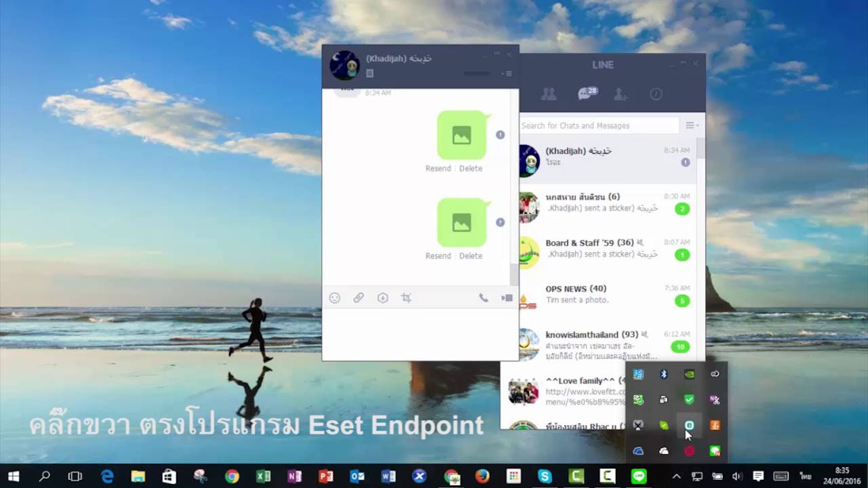The image size is (868, 488).
Task: Open the LINE tray icon with red badge
Action: tap(715, 451)
